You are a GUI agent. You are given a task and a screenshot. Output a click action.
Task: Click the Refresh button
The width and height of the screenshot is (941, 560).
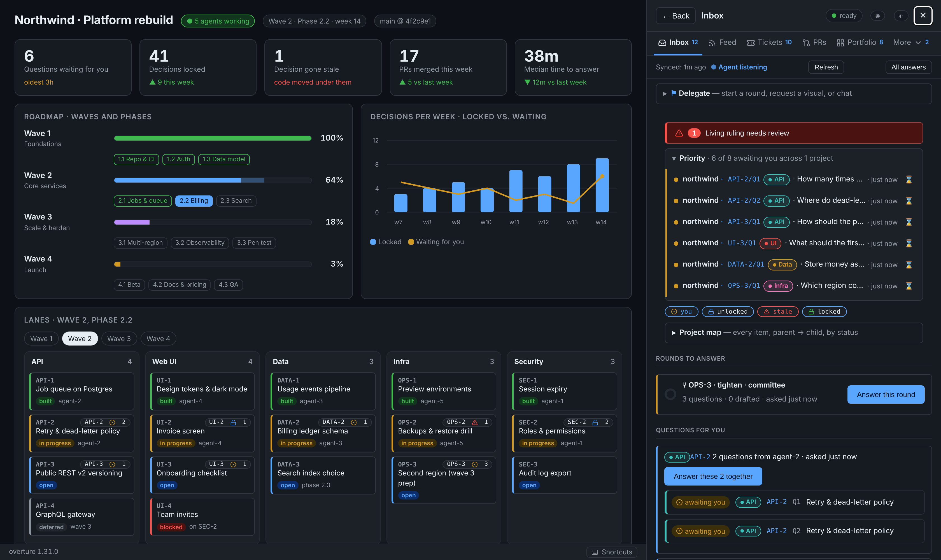(826, 67)
